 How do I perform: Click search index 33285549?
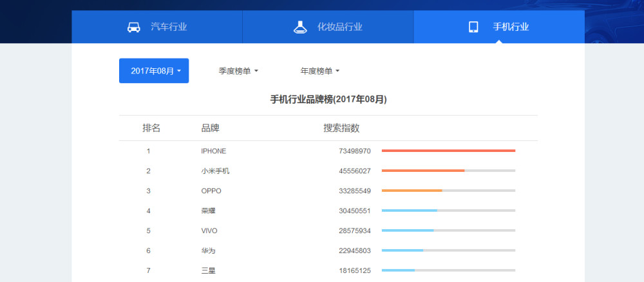355,191
